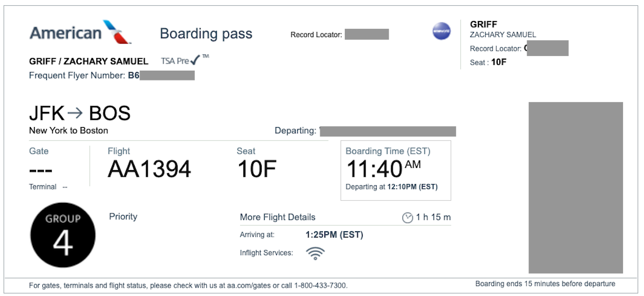Click the passenger name GRIFF / ZACHARY SAMUEL

coord(89,61)
